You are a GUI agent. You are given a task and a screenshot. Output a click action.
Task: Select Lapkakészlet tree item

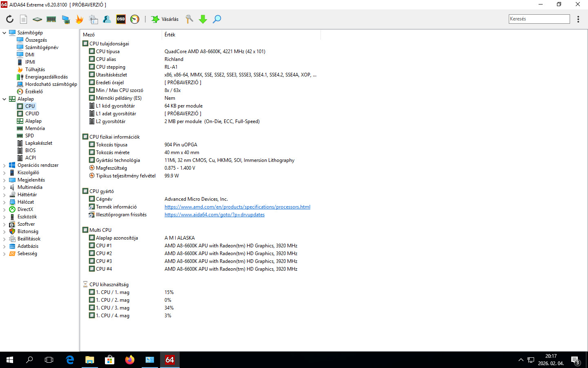pos(39,143)
